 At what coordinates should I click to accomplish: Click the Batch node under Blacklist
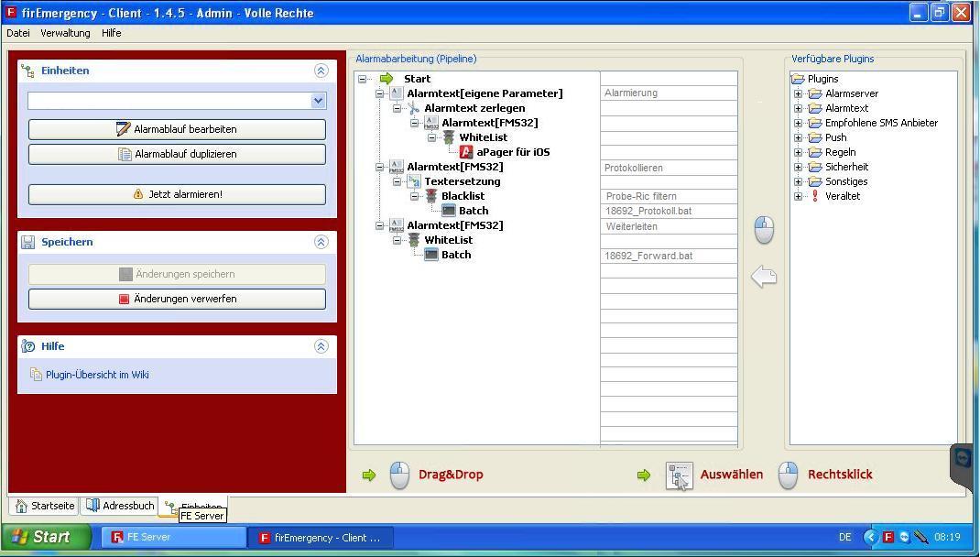coord(473,211)
